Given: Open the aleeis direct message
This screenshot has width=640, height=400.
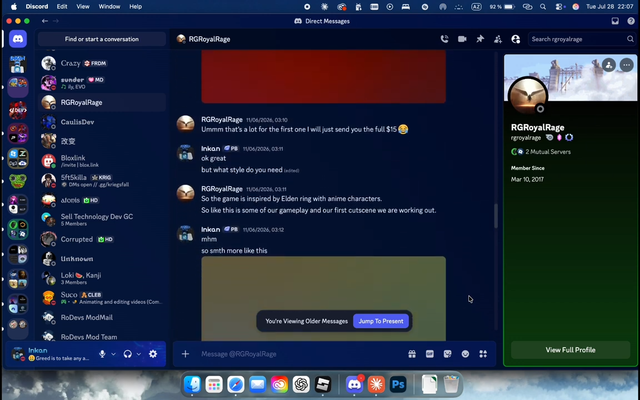Looking at the screenshot, I should tap(102, 200).
